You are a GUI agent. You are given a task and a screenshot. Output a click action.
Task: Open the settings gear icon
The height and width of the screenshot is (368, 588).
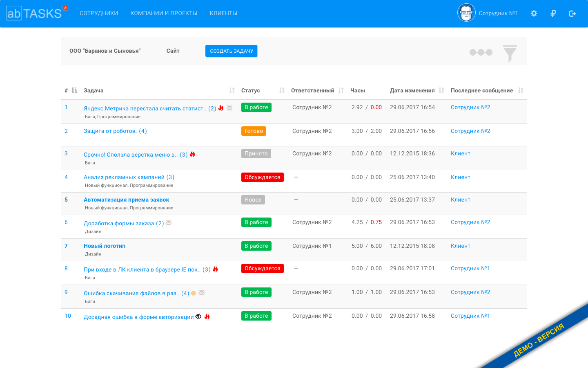534,13
